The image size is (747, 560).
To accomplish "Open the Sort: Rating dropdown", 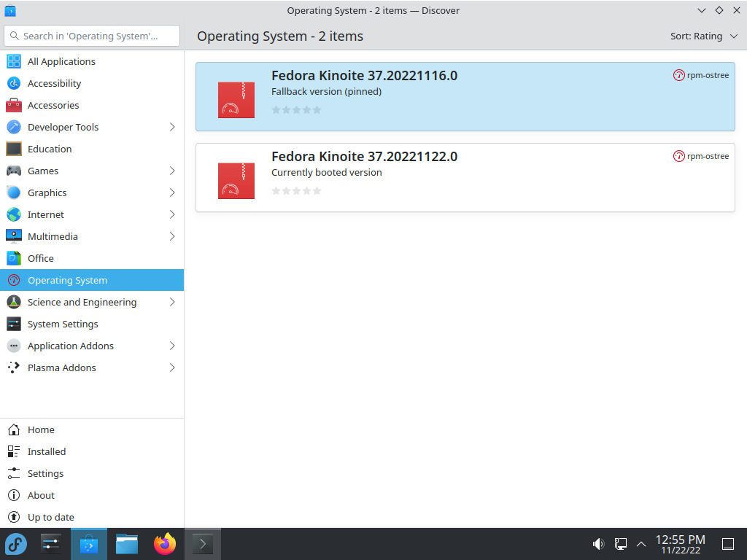I will [704, 36].
